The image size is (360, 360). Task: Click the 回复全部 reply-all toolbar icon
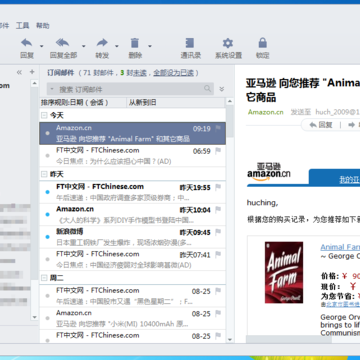coord(62,43)
